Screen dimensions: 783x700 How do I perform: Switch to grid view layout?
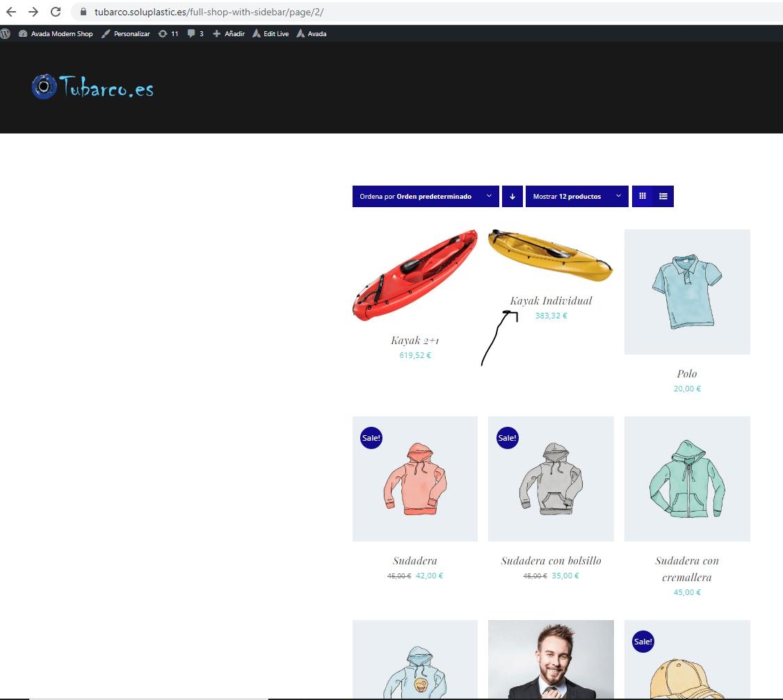tap(643, 196)
